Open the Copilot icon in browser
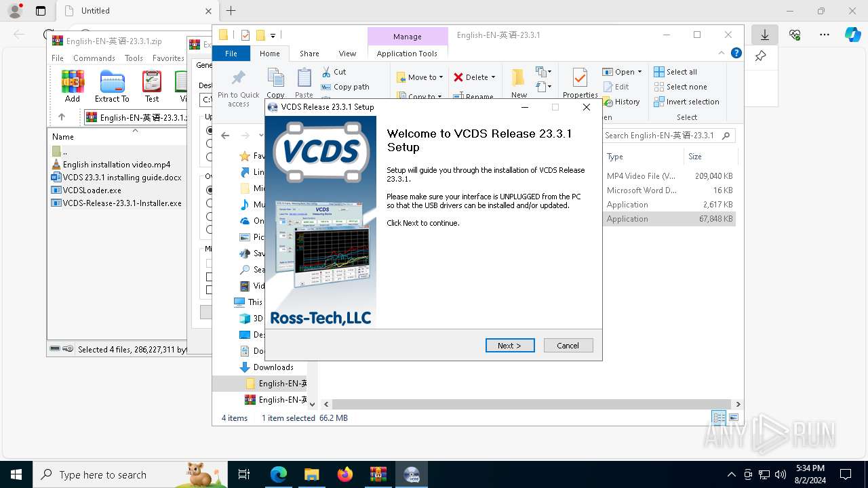This screenshot has height=488, width=868. pos(852,35)
